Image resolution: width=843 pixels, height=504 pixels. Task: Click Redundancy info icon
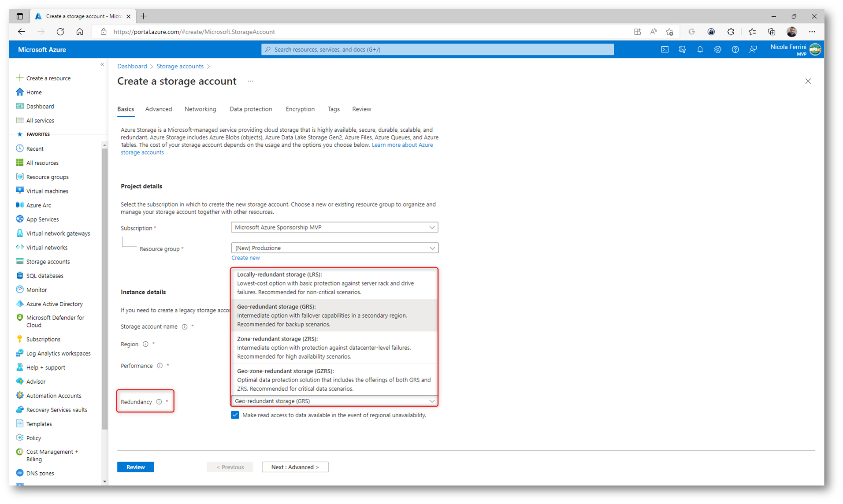[x=159, y=402]
